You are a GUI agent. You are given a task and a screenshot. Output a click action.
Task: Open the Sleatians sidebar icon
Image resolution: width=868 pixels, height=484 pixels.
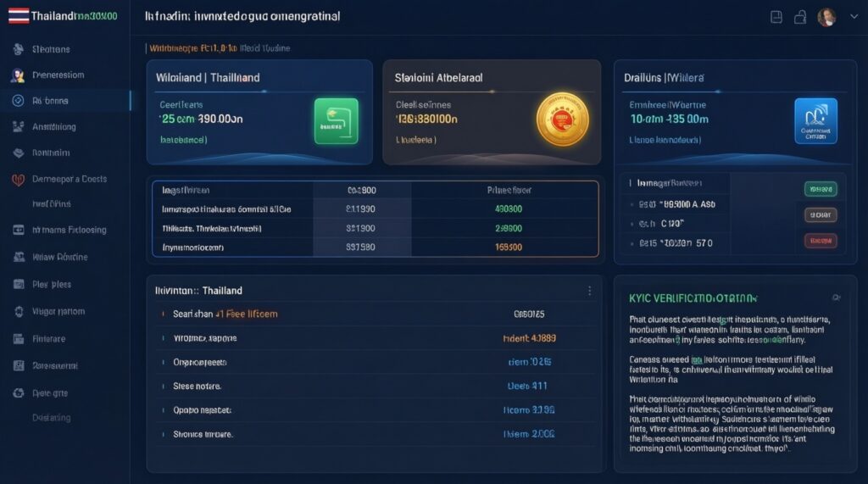19,49
